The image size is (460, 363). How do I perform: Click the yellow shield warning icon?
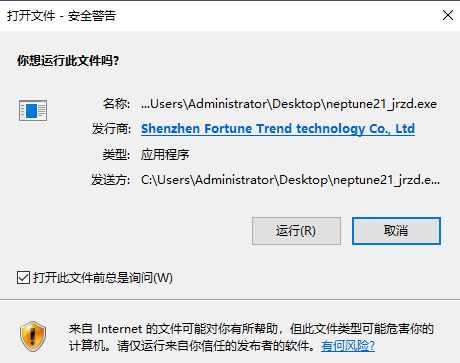(33, 336)
